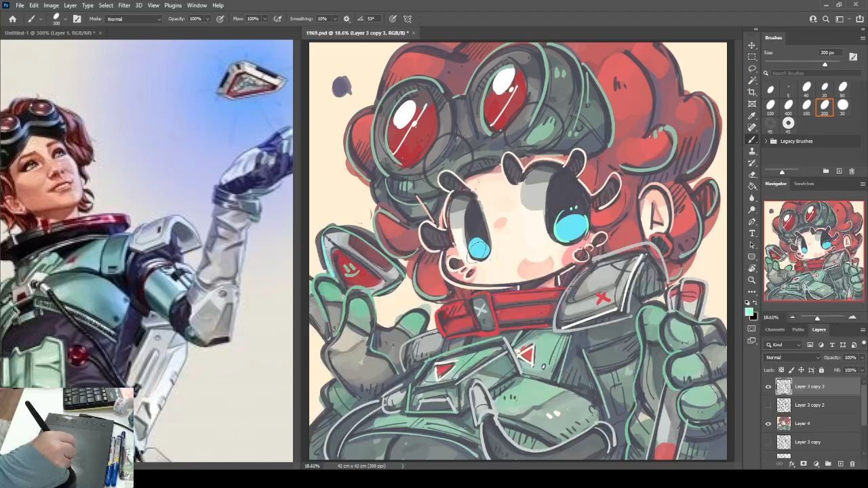Open smoothing options gear

coord(347,19)
